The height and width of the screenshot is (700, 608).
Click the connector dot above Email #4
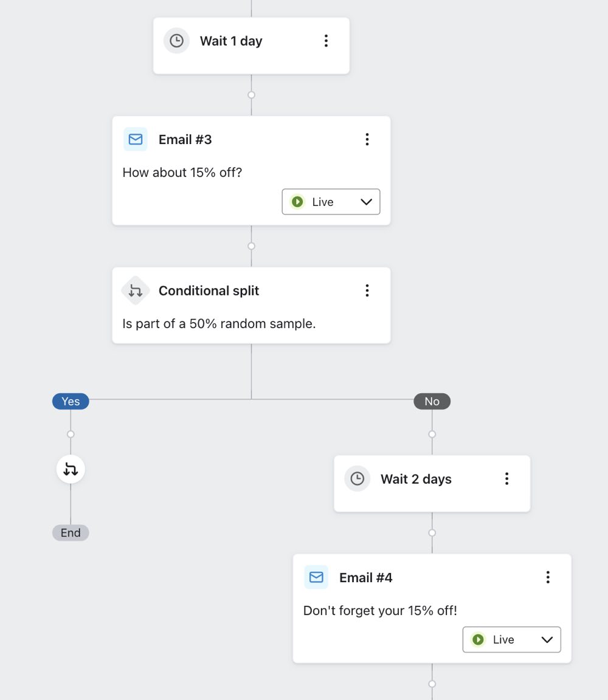point(432,532)
